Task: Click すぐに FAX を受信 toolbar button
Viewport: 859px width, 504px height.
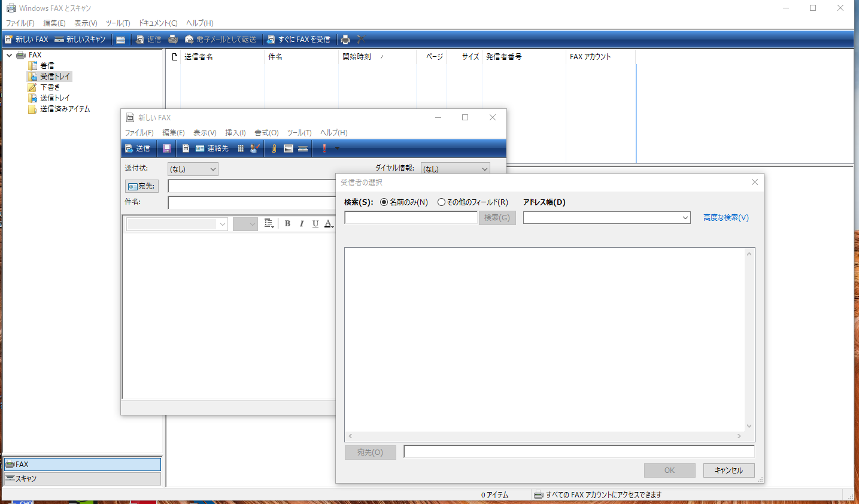Action: (299, 40)
